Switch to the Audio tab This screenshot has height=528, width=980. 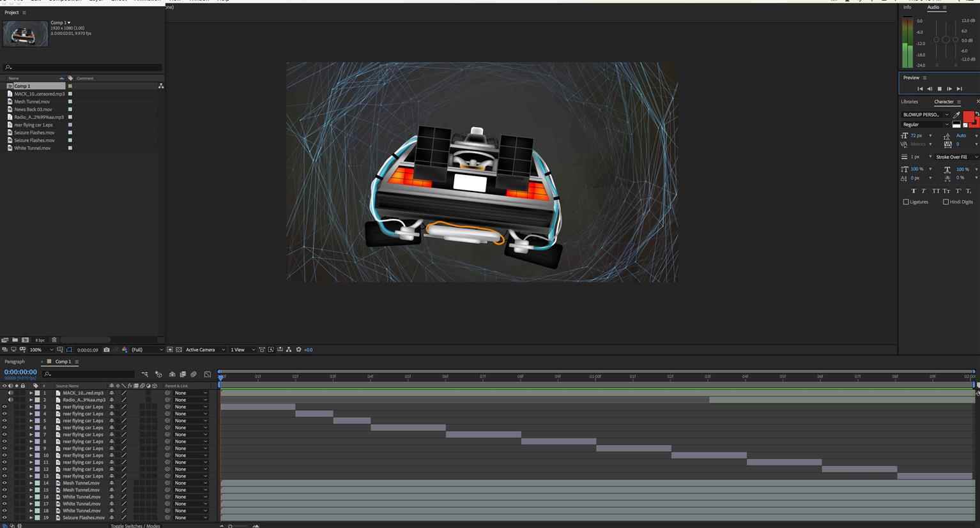click(933, 8)
